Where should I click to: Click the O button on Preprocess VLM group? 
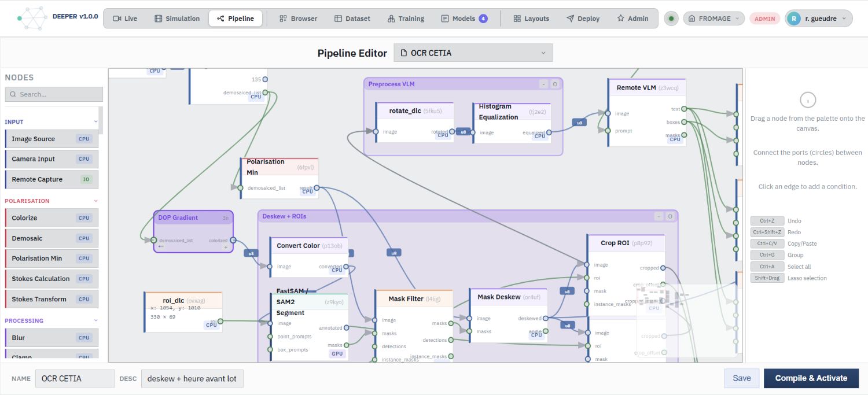pos(554,84)
